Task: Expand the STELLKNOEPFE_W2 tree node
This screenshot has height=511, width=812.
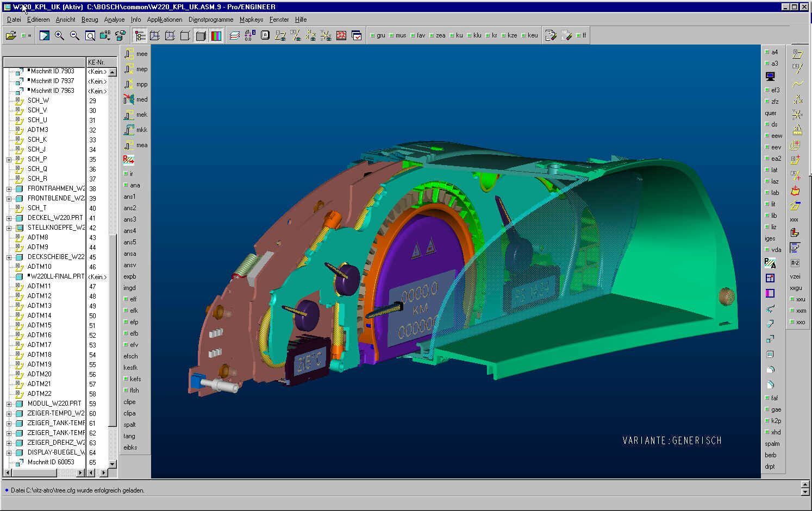Action: [x=9, y=228]
